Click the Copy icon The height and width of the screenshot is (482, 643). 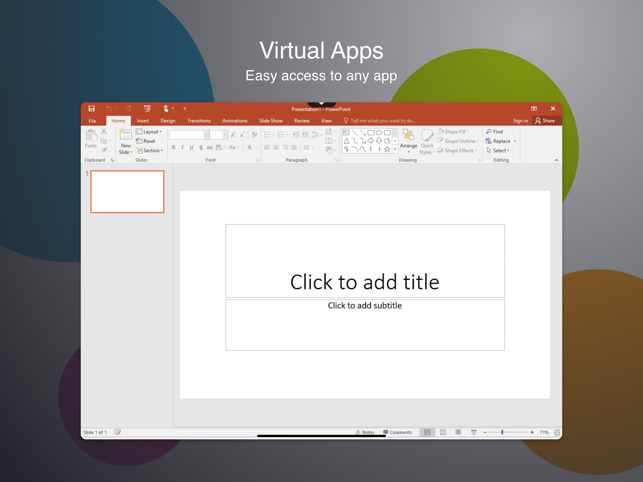[104, 141]
